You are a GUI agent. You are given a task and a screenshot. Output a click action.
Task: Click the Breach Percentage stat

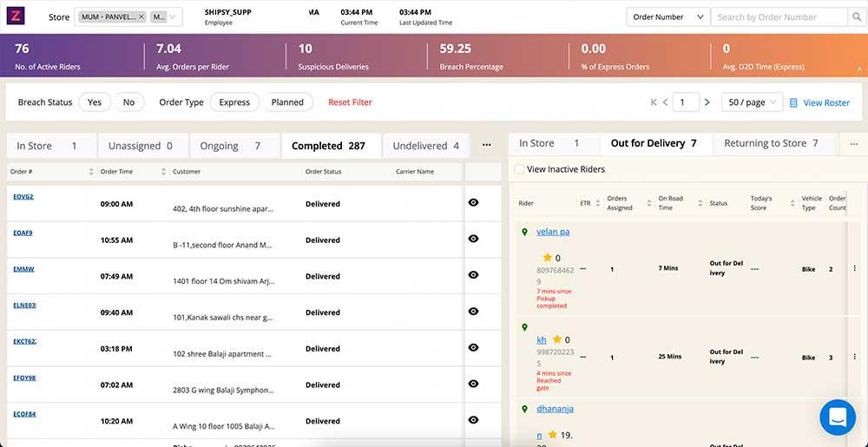(x=471, y=56)
